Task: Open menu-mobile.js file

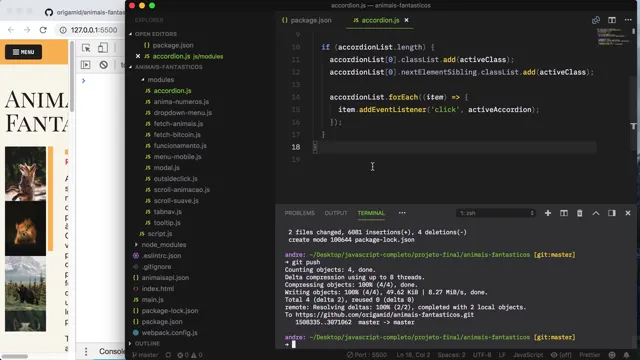Action: point(178,157)
